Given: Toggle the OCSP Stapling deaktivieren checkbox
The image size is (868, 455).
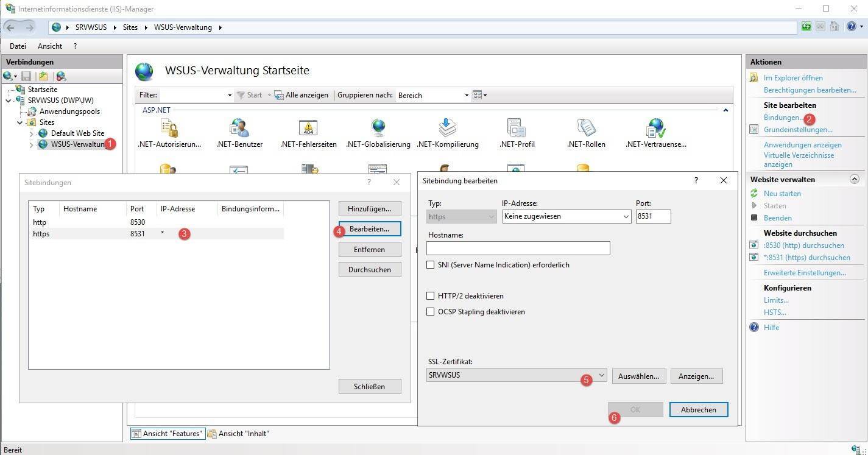Looking at the screenshot, I should click(431, 312).
